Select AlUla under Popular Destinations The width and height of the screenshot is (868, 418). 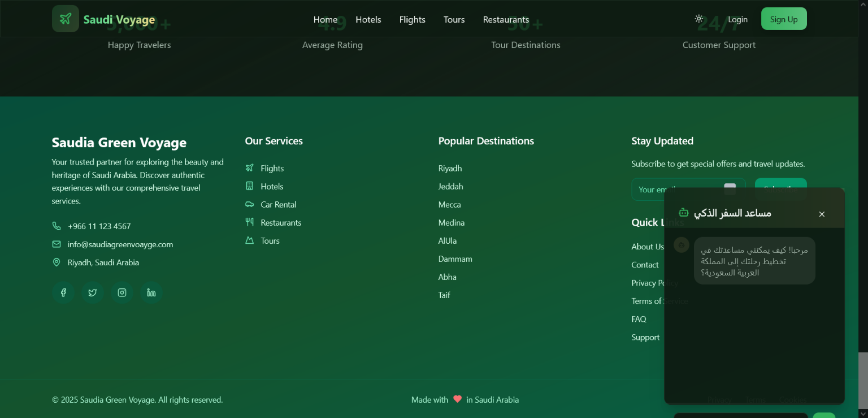click(x=448, y=241)
